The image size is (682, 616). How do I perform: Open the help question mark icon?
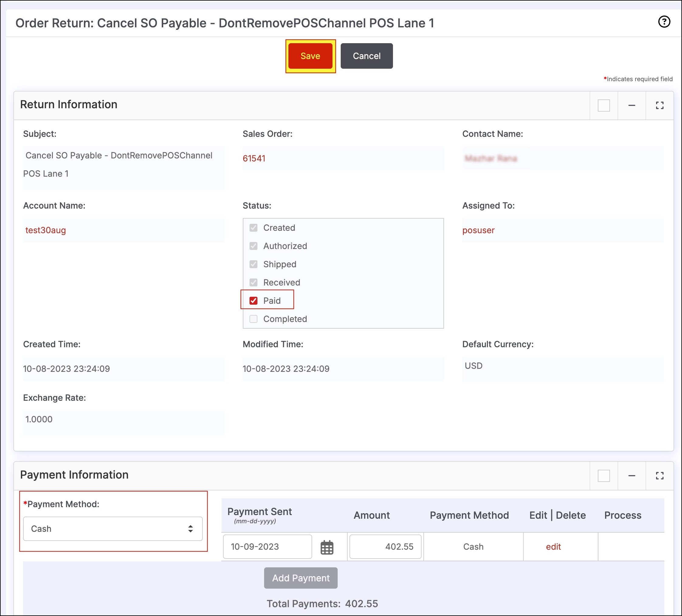pos(664,22)
